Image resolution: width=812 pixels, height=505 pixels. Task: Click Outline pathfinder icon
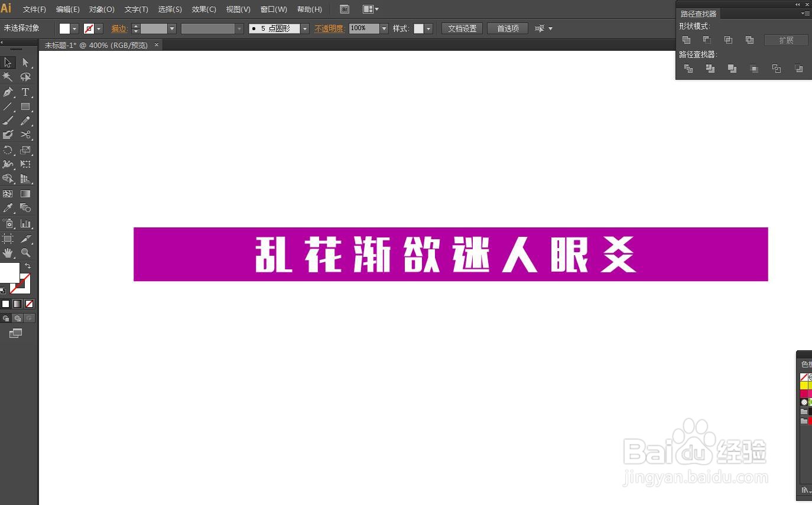777,69
